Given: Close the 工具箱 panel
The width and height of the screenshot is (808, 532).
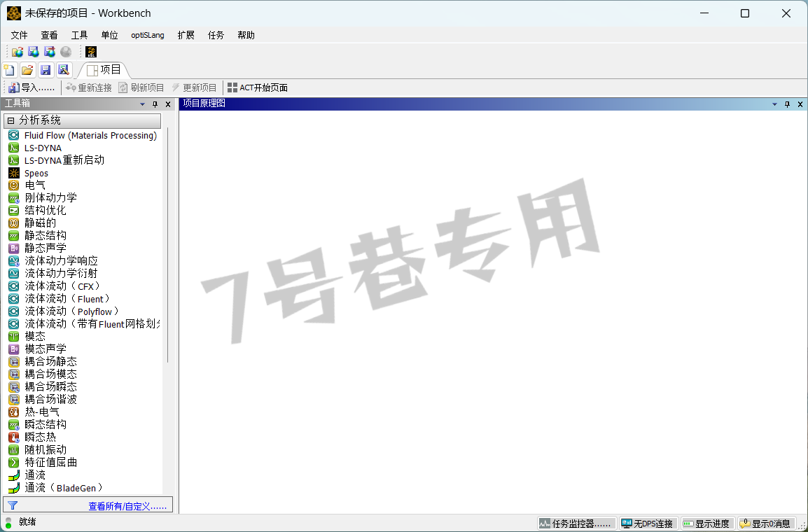Looking at the screenshot, I should 168,104.
